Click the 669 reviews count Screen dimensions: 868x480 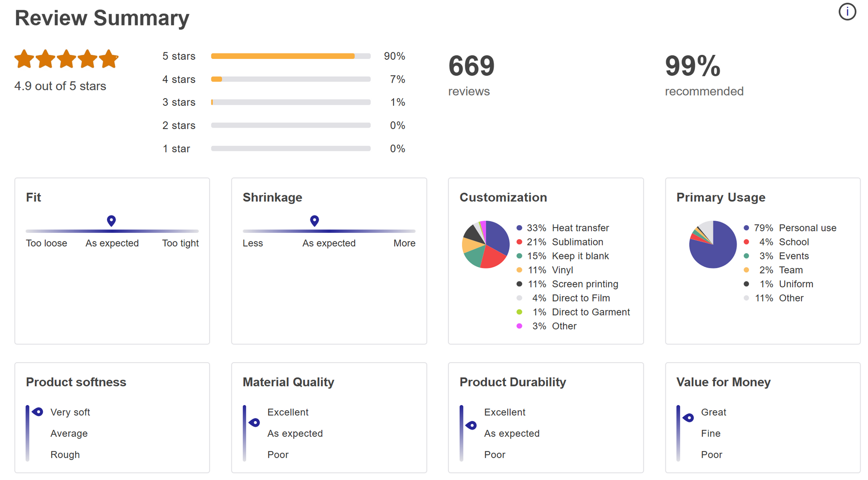tap(471, 67)
